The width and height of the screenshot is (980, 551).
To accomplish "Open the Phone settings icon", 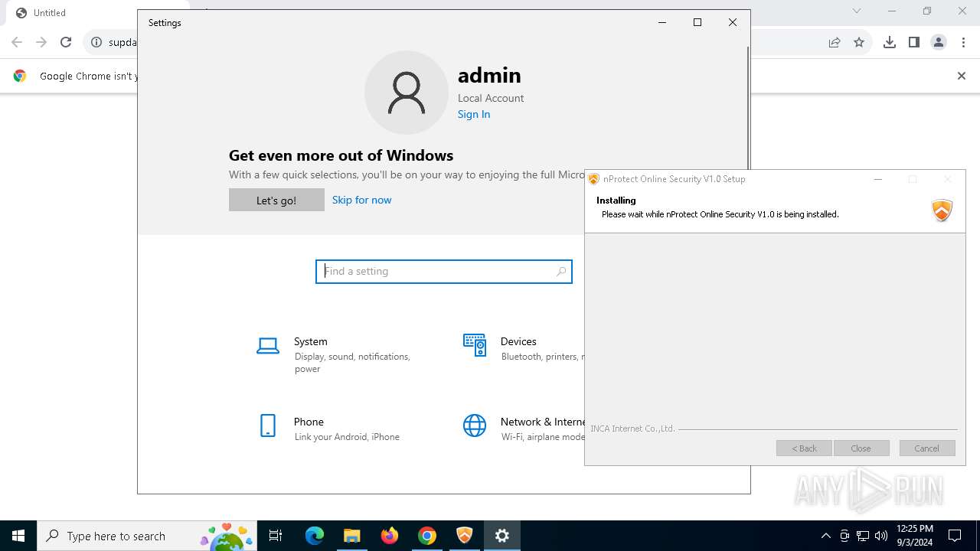I will [267, 425].
